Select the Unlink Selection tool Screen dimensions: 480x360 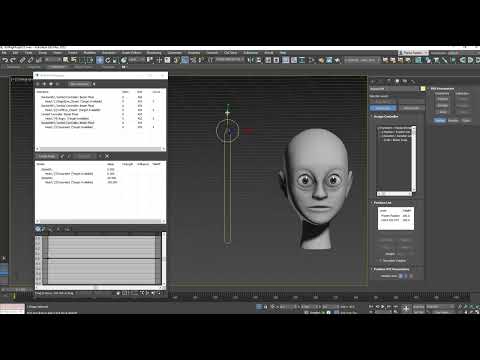click(30, 60)
